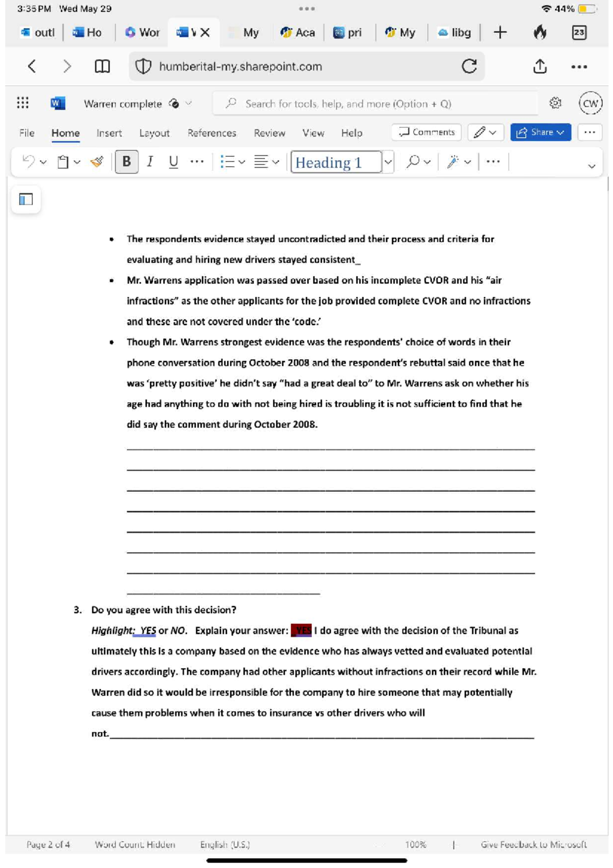Toggle Bold formatting
Screen dimensions: 613x868
(127, 162)
